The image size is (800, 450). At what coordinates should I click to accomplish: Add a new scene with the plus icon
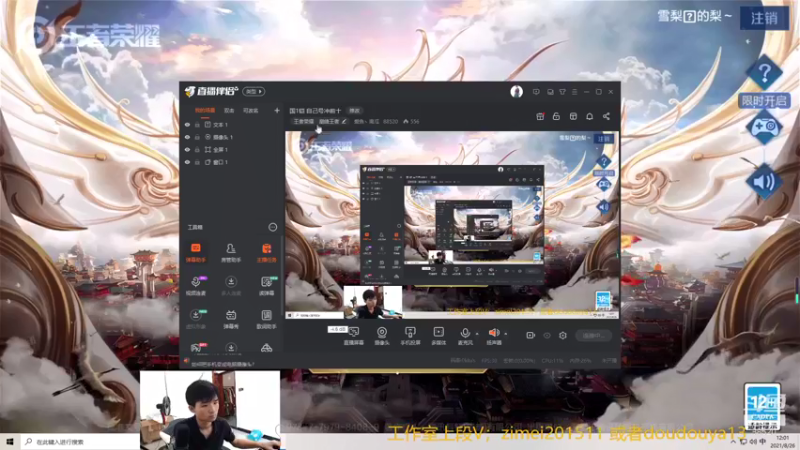click(277, 110)
